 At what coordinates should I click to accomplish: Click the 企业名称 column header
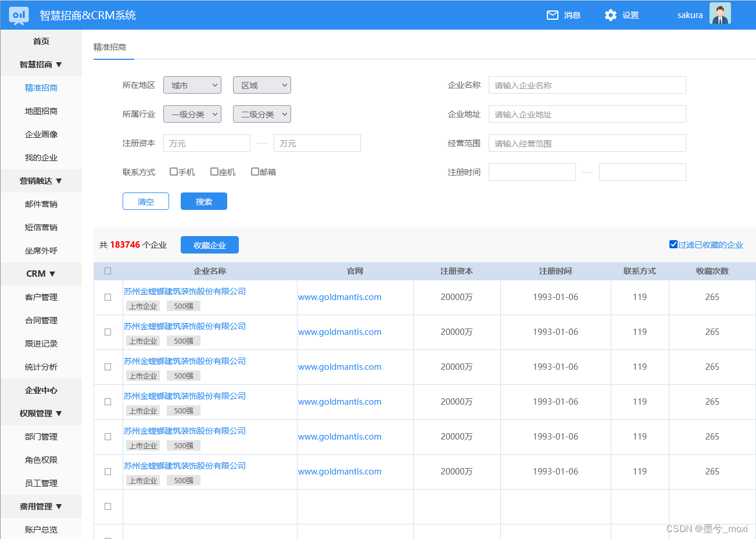[x=210, y=271]
